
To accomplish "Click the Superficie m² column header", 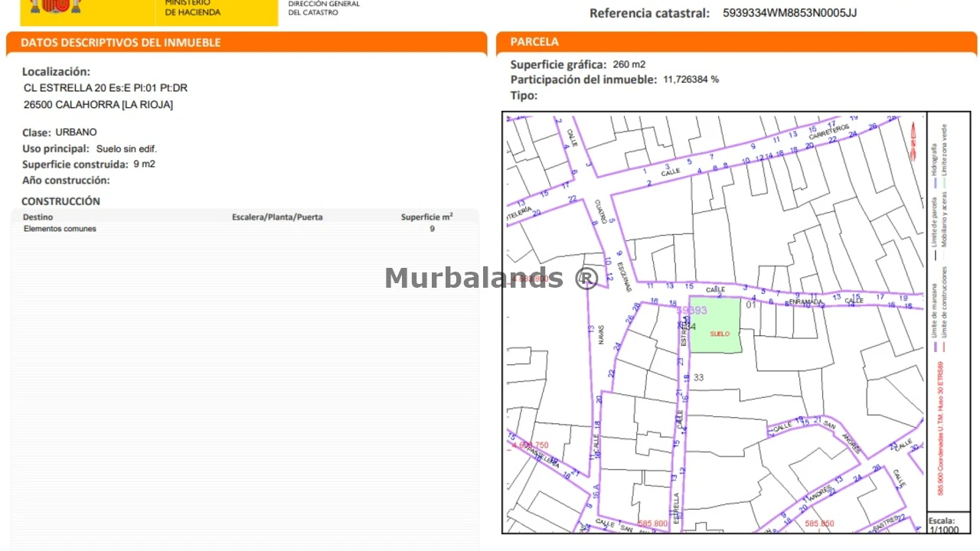I will 426,217.
